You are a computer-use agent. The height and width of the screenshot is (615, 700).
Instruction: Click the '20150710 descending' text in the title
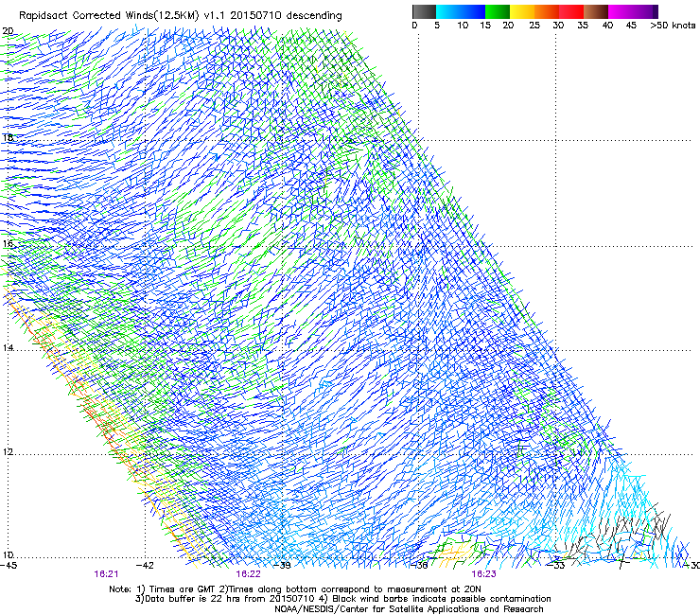click(x=287, y=16)
